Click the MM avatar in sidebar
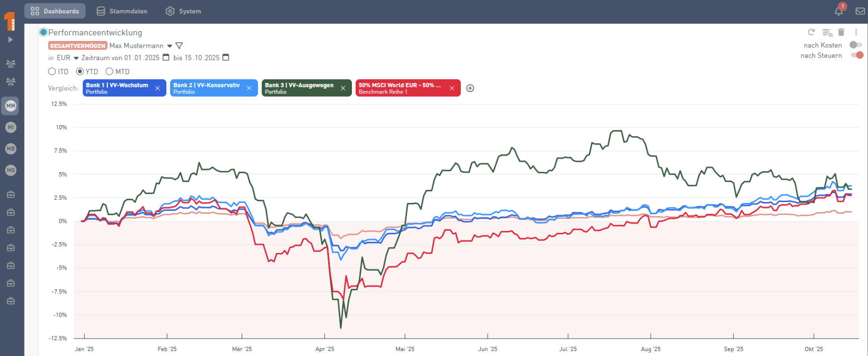The height and width of the screenshot is (356, 868). 11,106
